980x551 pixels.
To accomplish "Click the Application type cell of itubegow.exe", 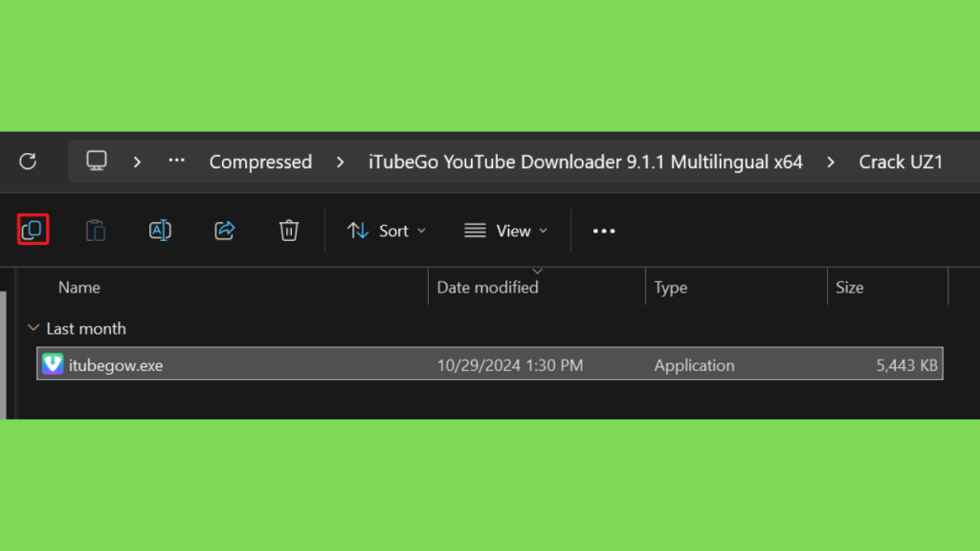I will [x=695, y=365].
